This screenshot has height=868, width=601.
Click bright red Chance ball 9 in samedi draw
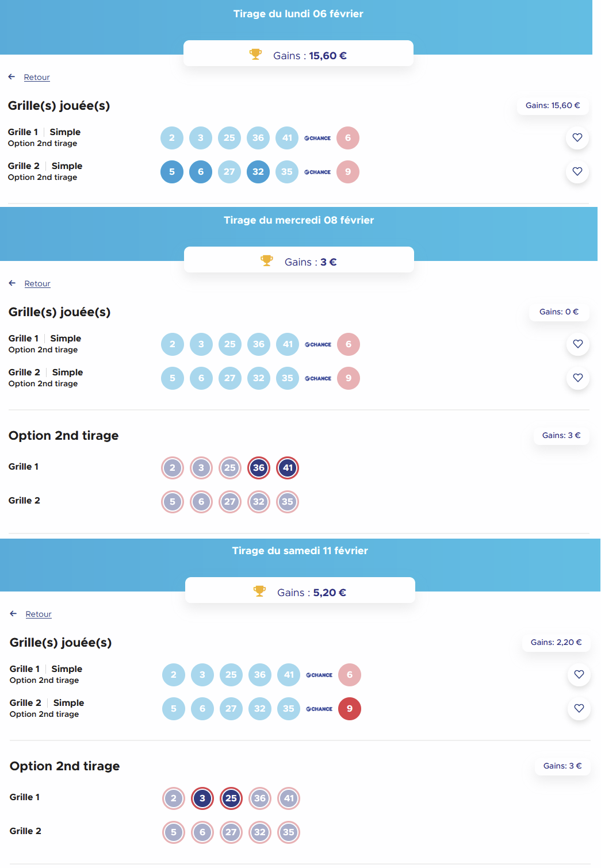click(x=350, y=709)
